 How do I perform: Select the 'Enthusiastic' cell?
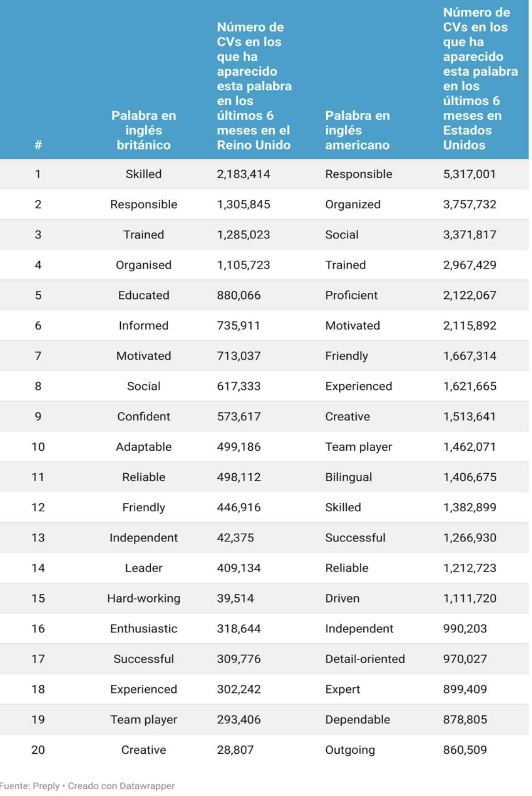click(x=143, y=628)
